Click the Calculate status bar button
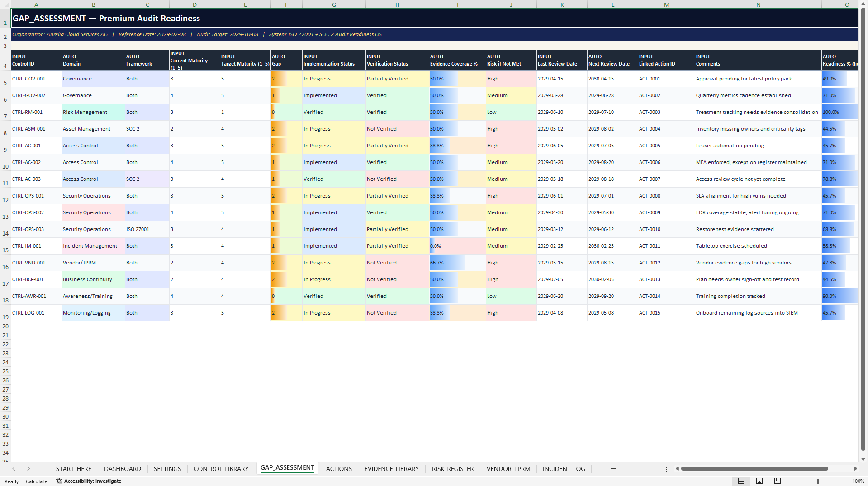 click(36, 481)
